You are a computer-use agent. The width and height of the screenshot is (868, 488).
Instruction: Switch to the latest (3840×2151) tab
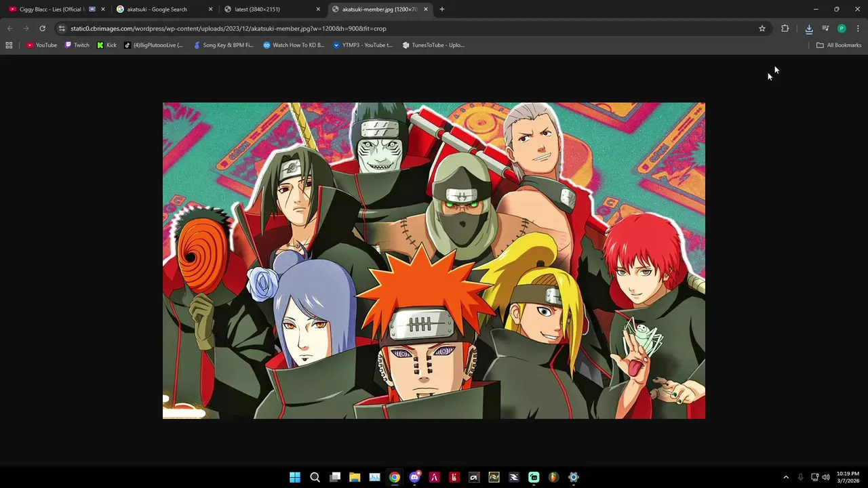click(271, 9)
